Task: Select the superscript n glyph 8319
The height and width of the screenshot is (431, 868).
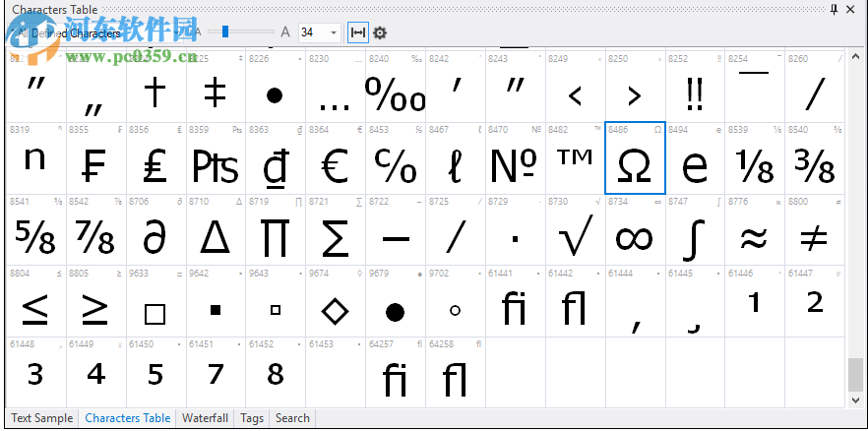Action: (x=36, y=157)
